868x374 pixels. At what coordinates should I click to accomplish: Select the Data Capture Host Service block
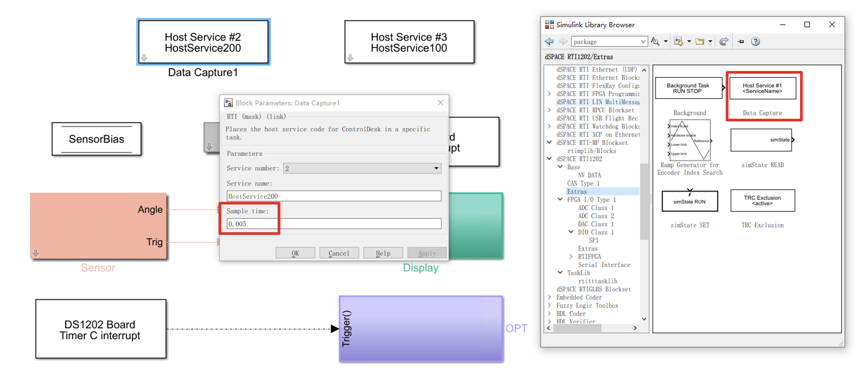tap(762, 88)
